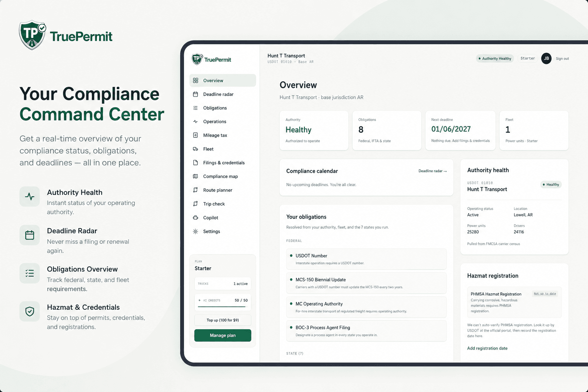Viewport: 588px width, 392px height.
Task: Click the Overview grid icon in sidebar
Action: (196, 80)
